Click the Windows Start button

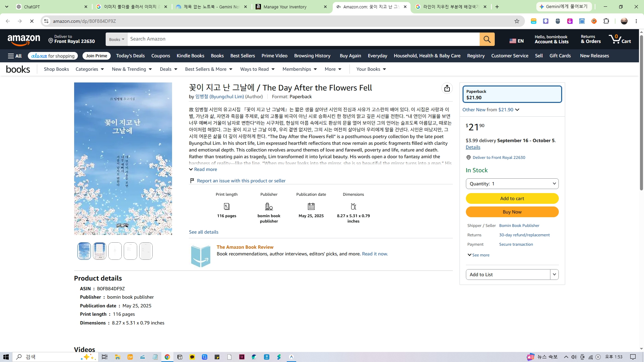coord(6,357)
